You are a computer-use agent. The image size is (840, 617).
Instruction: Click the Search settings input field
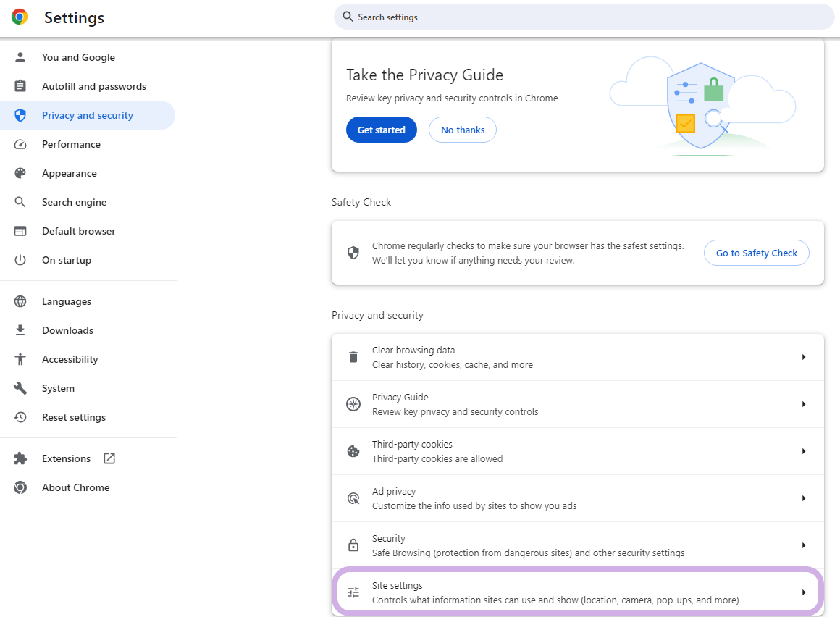[584, 17]
